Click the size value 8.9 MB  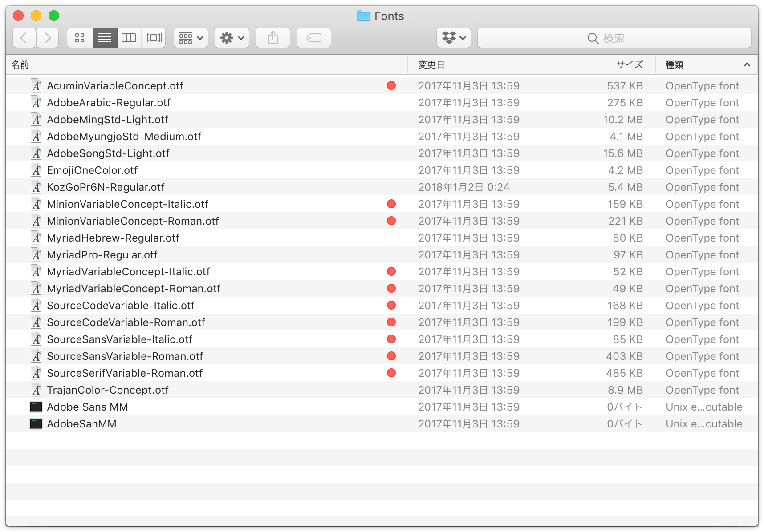coord(626,390)
